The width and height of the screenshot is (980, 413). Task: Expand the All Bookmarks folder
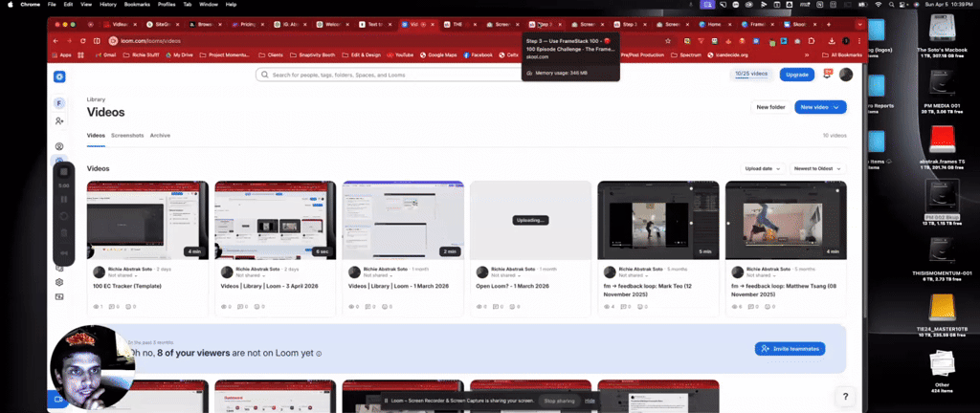pyautogui.click(x=842, y=54)
